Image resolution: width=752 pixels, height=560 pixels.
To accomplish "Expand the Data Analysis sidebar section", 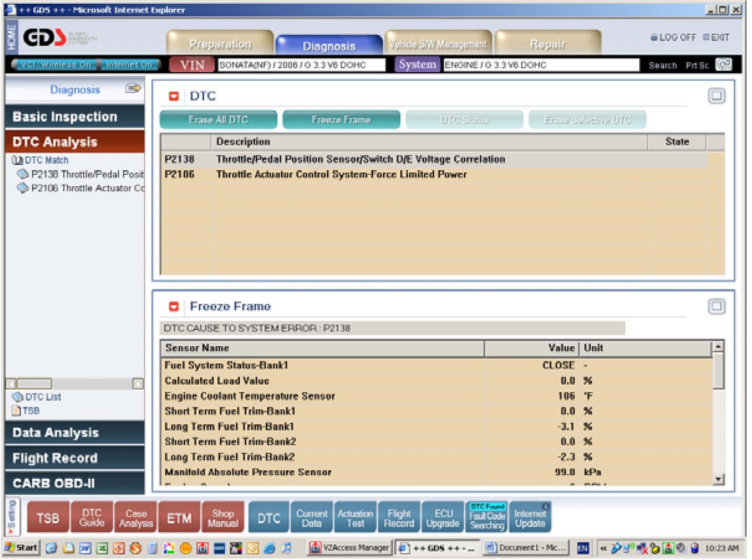I will (75, 433).
